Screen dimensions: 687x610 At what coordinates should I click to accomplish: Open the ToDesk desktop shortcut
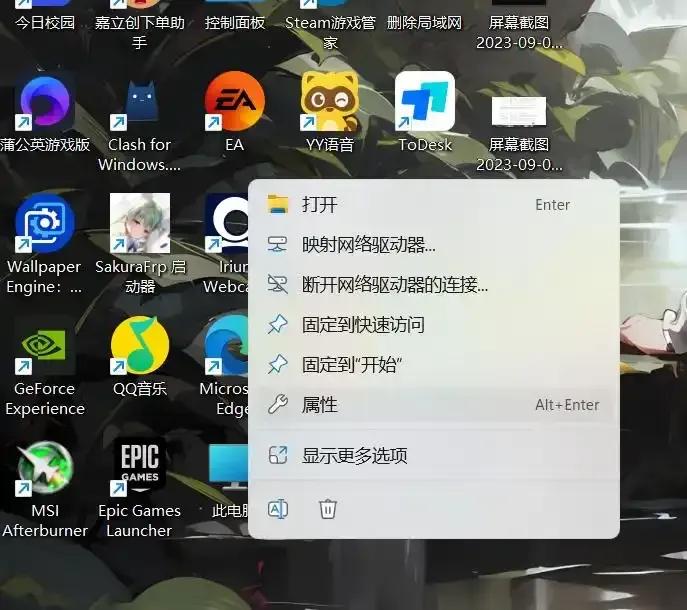[425, 103]
